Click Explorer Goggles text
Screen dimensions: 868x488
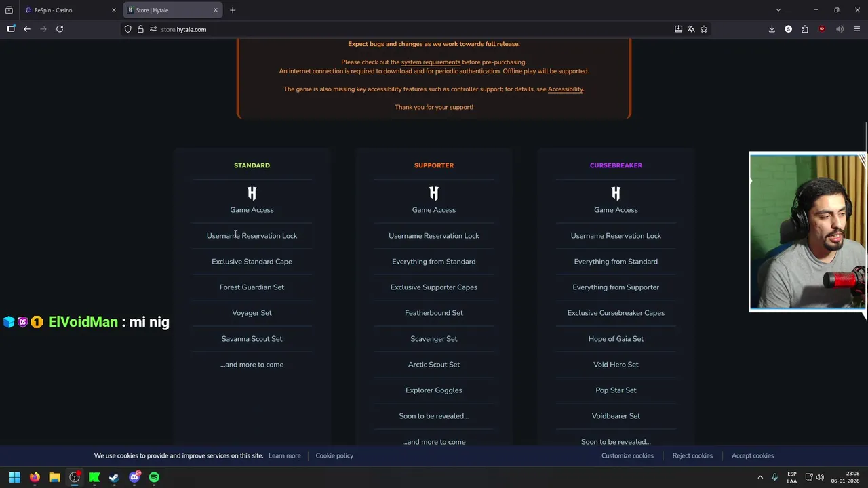pos(434,390)
